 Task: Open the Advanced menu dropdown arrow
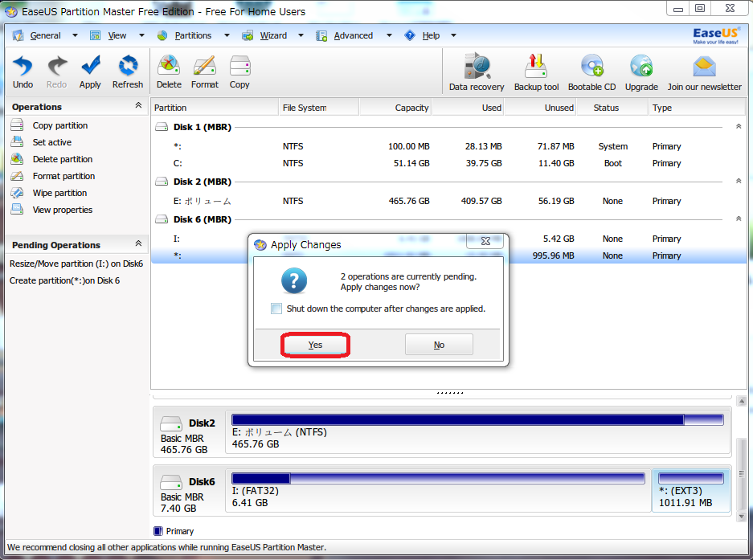tap(389, 35)
